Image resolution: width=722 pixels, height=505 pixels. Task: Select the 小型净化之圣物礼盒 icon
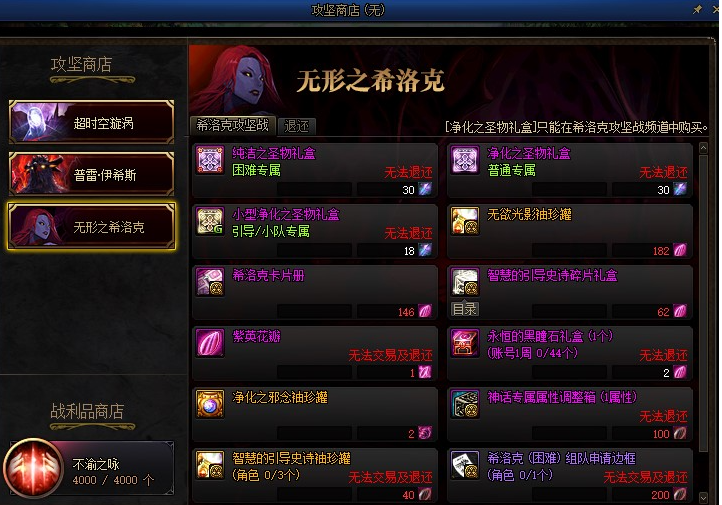pyautogui.click(x=210, y=221)
